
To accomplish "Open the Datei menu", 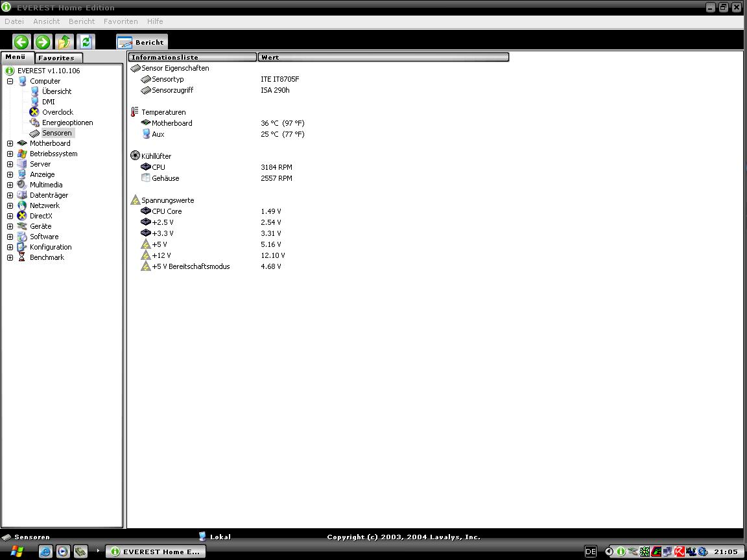I will (14, 21).
